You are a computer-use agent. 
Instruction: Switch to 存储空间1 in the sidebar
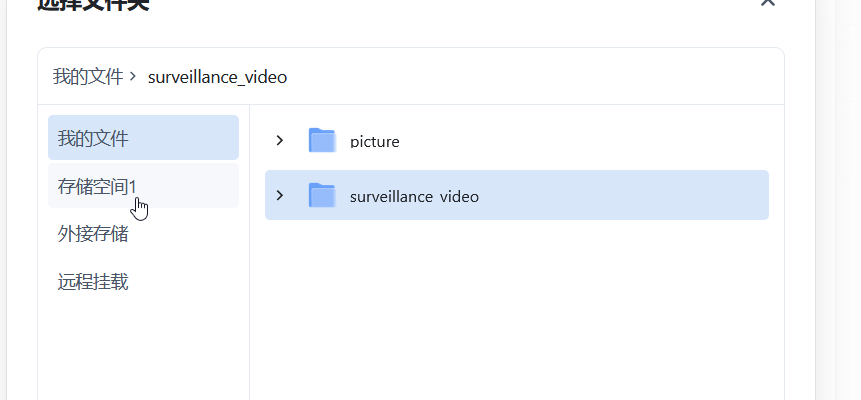click(143, 186)
